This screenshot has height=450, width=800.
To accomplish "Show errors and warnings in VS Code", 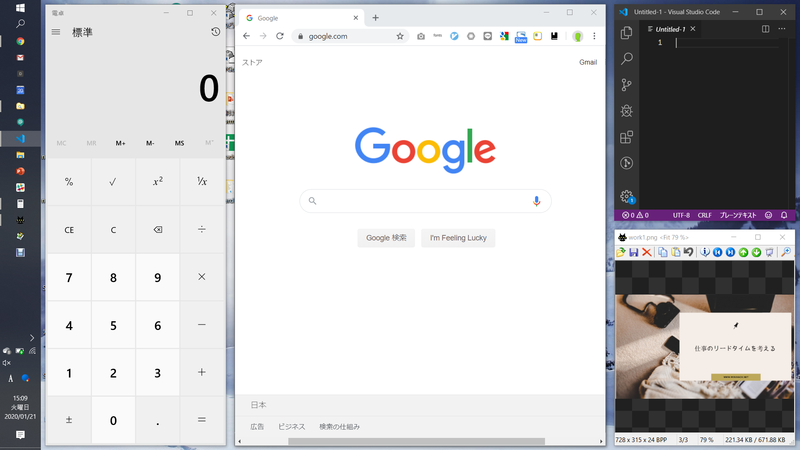I will tap(635, 215).
